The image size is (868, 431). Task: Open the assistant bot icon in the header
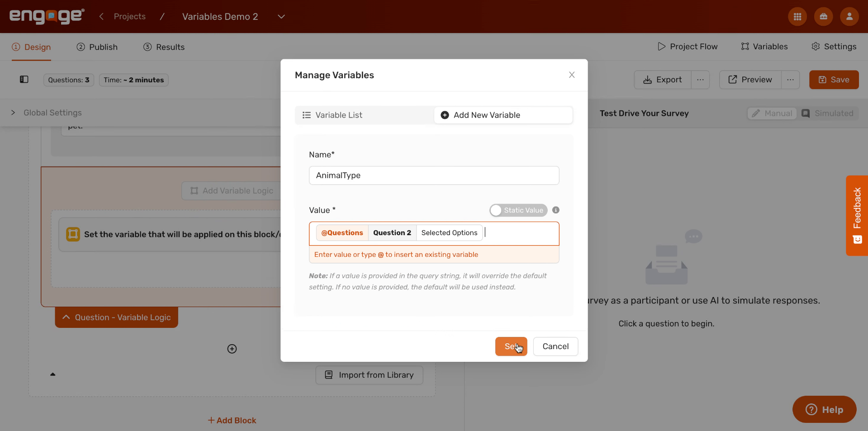(823, 17)
